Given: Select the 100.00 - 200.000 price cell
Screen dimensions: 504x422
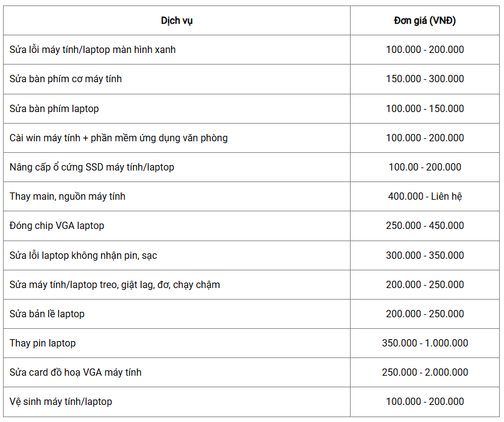Looking at the screenshot, I should point(425,167).
